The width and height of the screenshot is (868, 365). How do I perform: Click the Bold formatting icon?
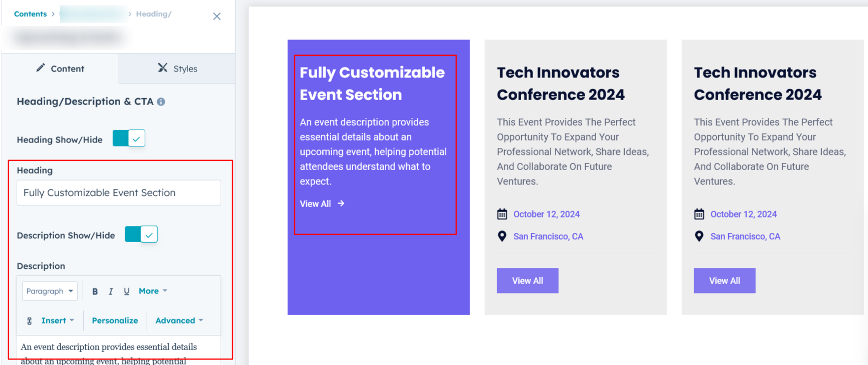(x=95, y=292)
